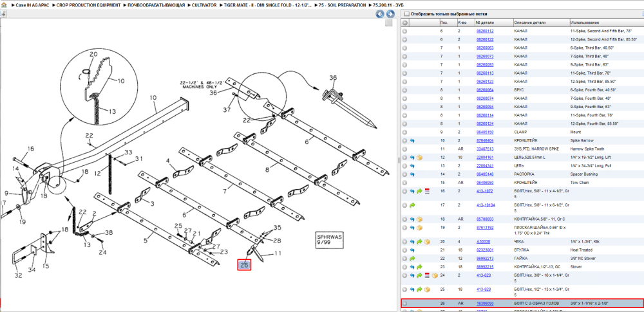Click highlighted callout 26 in the diagram
The image size is (644, 312).
coord(244,265)
